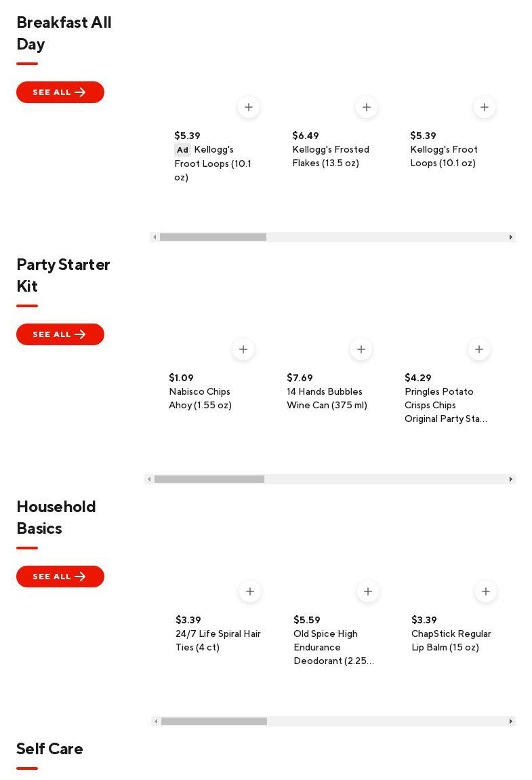Add 24/7 Life Spiral Hair Ties
Screen dimensions: 532x780
pos(250,591)
